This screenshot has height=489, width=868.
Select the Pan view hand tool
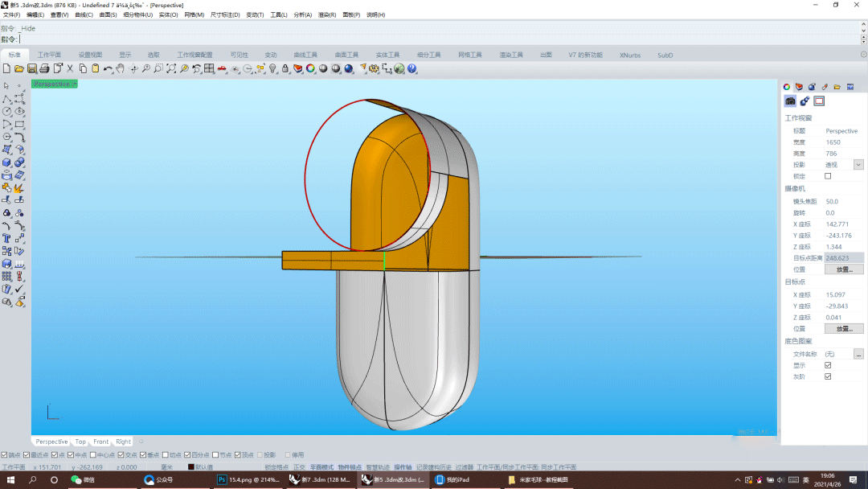tap(121, 69)
